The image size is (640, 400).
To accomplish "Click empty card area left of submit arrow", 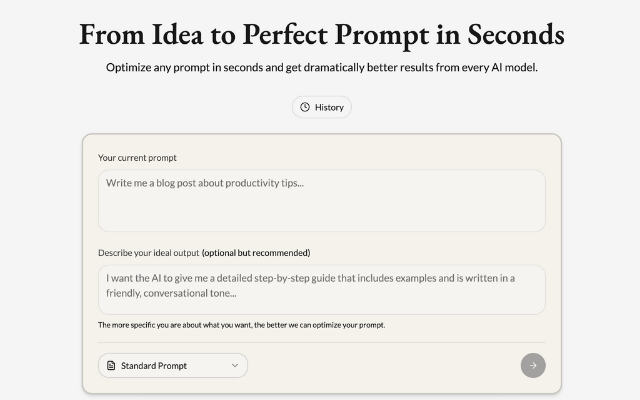I will (400, 366).
